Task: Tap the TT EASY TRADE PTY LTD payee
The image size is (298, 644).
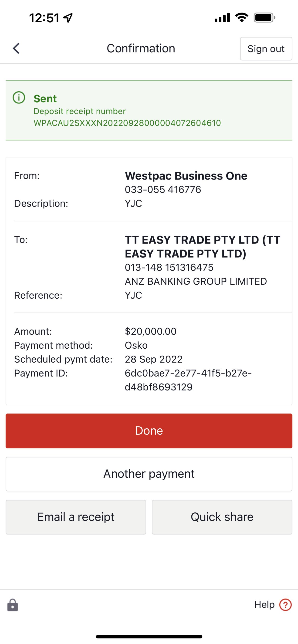Action: click(x=202, y=247)
